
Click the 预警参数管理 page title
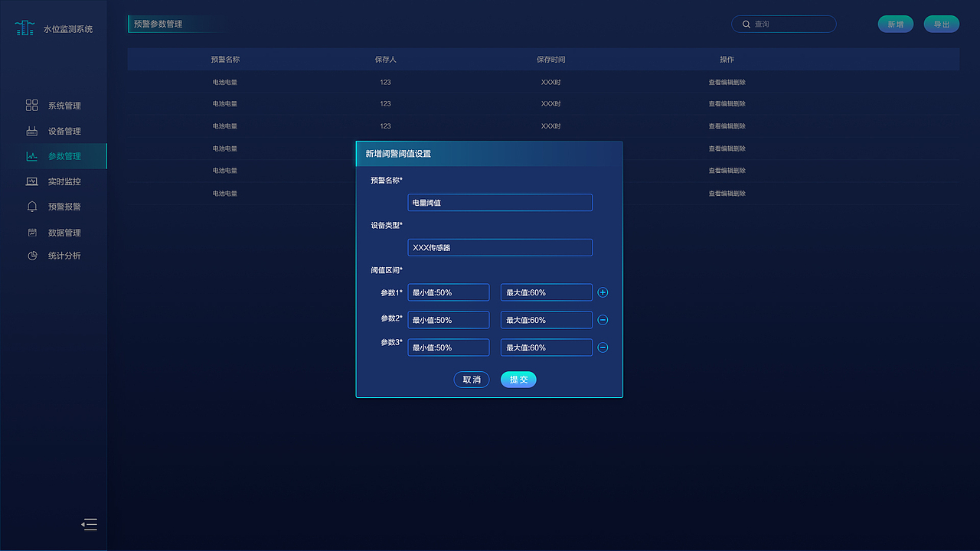tap(158, 24)
